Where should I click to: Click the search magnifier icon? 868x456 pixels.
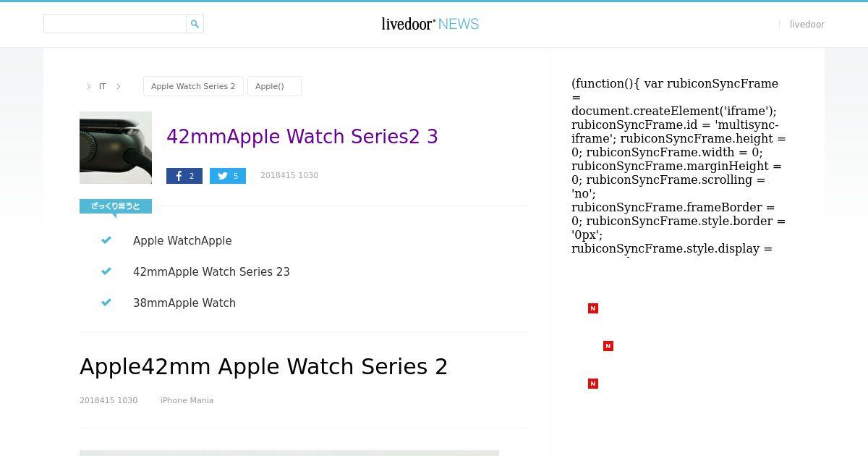pyautogui.click(x=195, y=24)
